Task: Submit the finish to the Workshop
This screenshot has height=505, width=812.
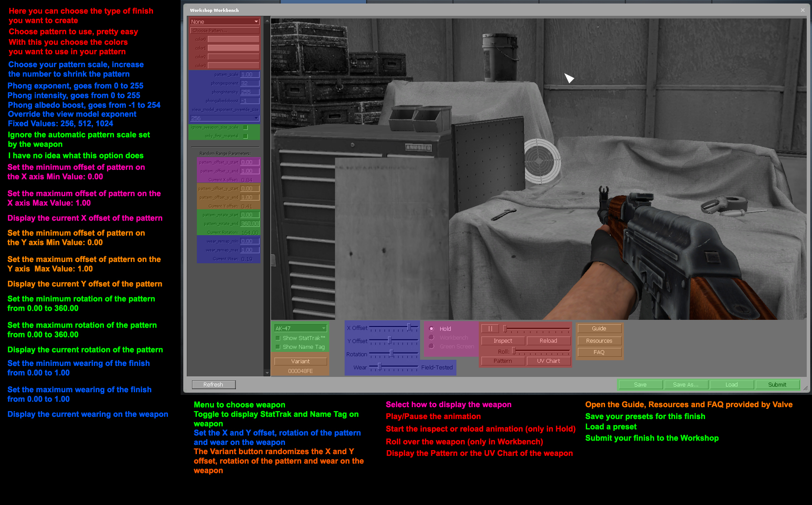Action: click(777, 385)
